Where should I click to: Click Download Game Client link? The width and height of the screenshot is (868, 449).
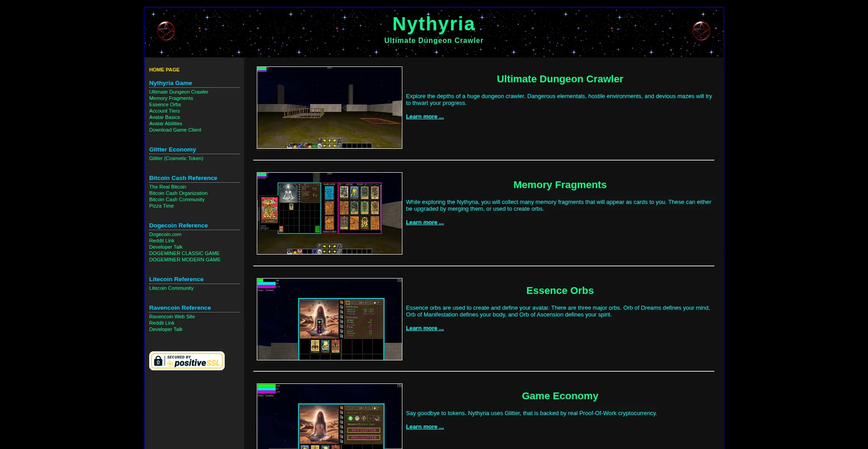coord(175,130)
